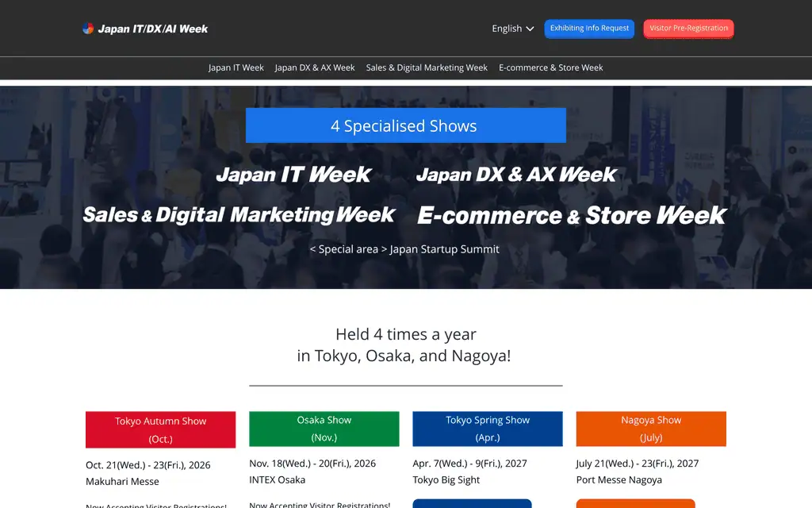Click the Japan Startup Summit special area text
The width and height of the screenshot is (812, 508).
[404, 249]
